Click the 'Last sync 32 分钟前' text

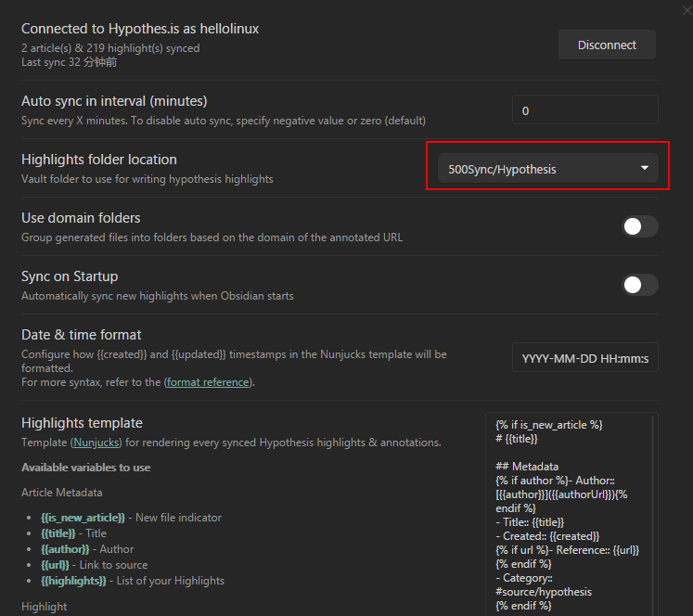(69, 62)
